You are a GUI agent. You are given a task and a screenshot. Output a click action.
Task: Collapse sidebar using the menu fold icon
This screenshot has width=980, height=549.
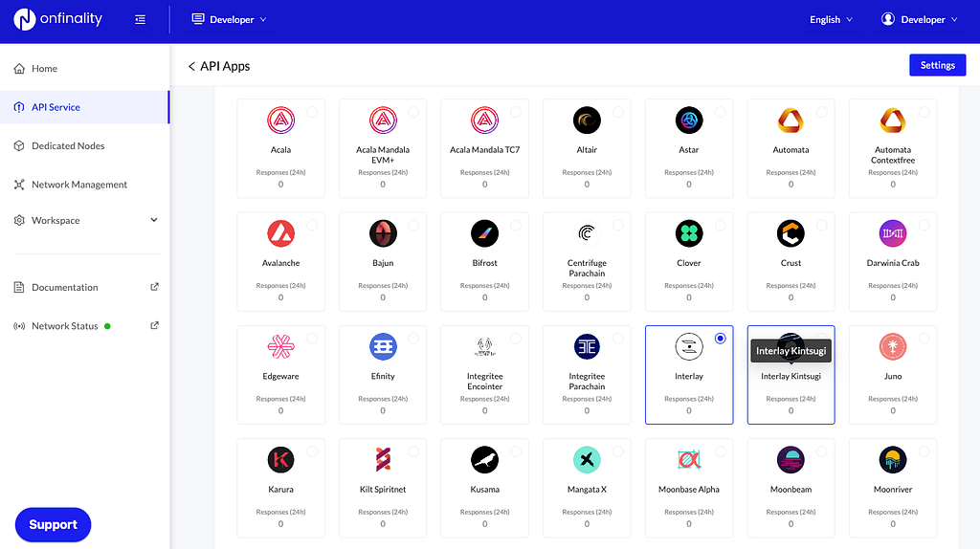click(140, 19)
